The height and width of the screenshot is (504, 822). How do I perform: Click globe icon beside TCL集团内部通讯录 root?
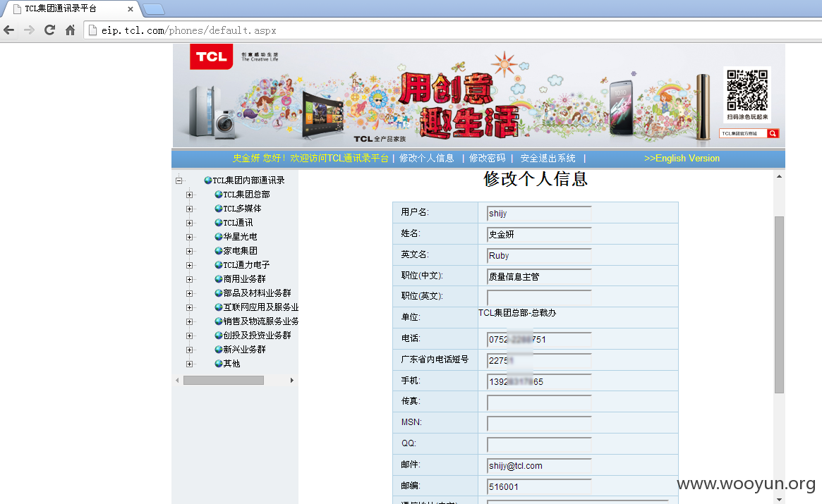(x=208, y=180)
